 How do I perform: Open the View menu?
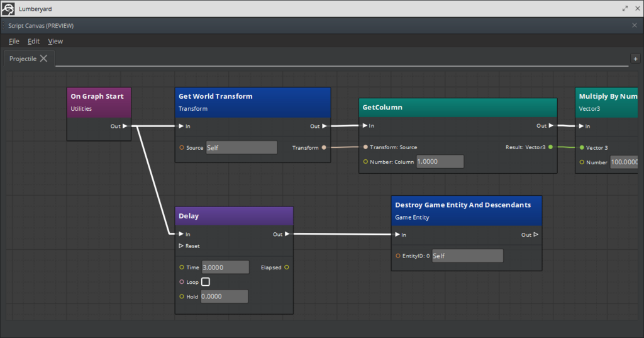[x=55, y=41]
